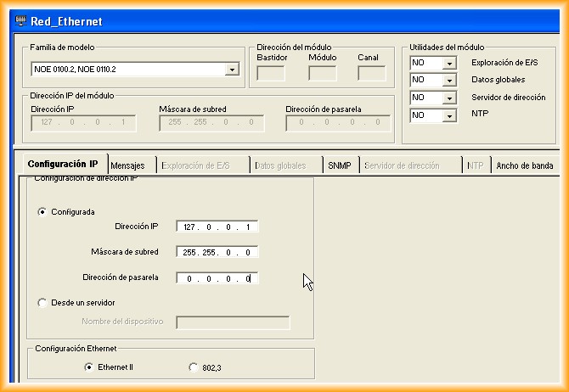Open the NTP utility dropdown
Screen dimensions: 569x392
click(449, 115)
